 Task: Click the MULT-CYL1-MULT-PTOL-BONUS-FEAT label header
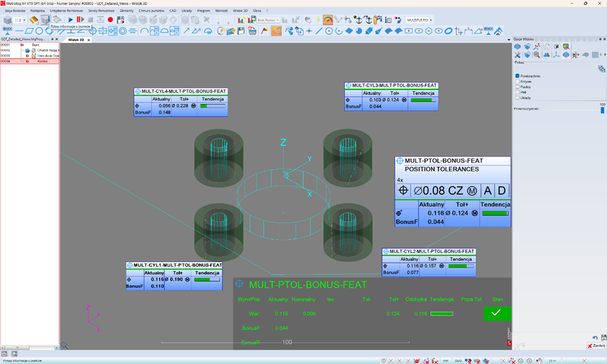point(174,265)
